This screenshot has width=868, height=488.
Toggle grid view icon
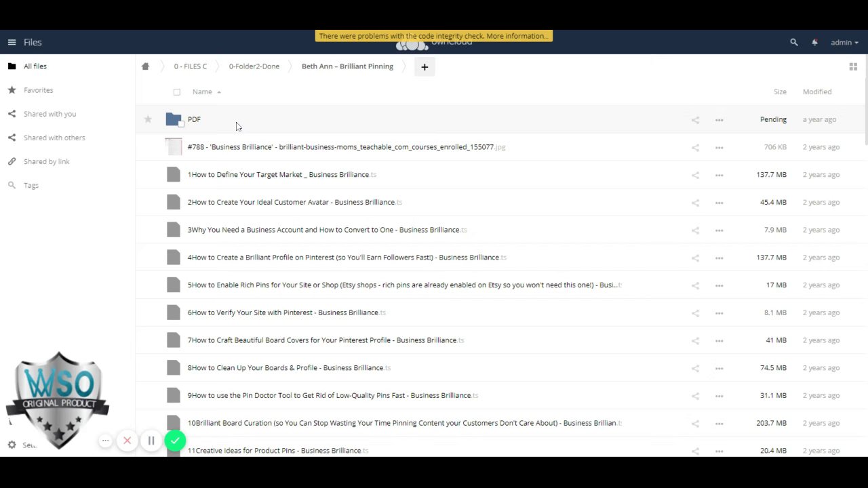(853, 66)
